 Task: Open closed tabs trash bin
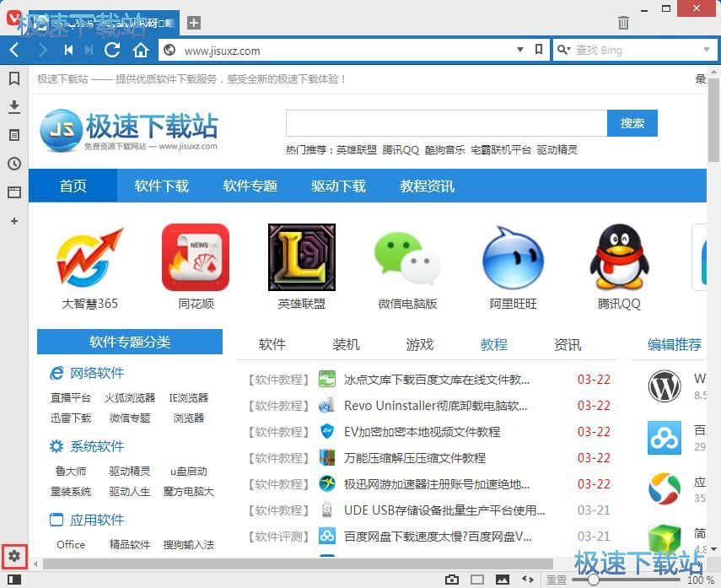pyautogui.click(x=623, y=22)
